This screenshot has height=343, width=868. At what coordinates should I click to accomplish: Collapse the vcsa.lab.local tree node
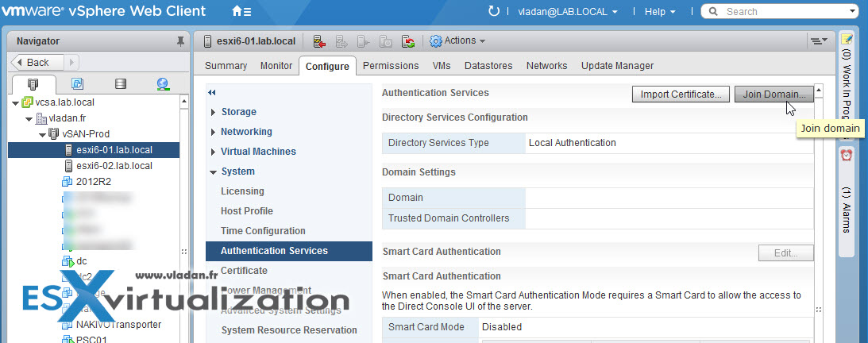[14, 103]
